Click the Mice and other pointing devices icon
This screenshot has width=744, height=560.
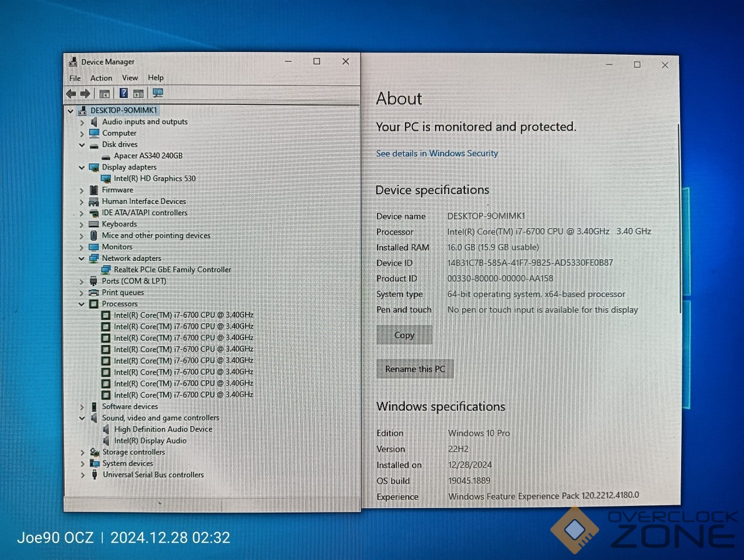click(x=94, y=236)
